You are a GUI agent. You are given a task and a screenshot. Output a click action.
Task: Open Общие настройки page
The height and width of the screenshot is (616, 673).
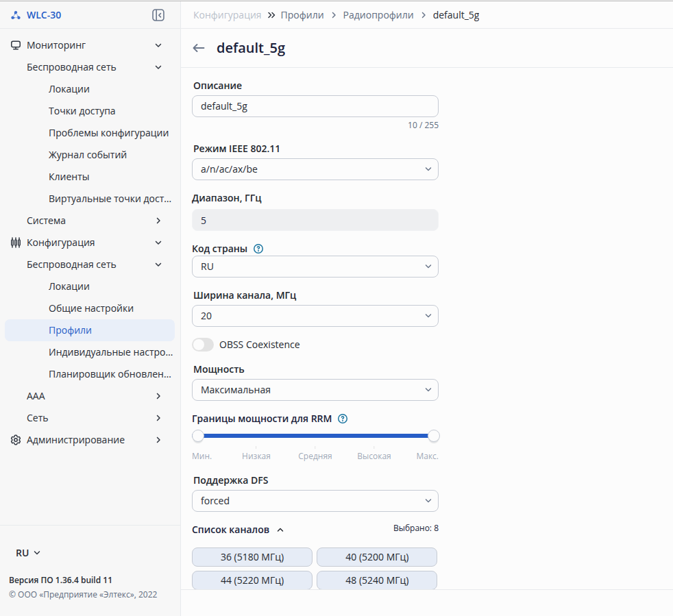point(91,308)
